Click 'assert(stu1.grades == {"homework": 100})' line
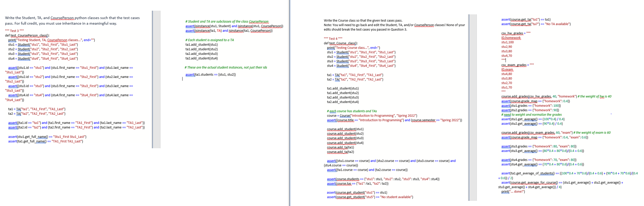This screenshot has width=644, height=206. click(531, 106)
